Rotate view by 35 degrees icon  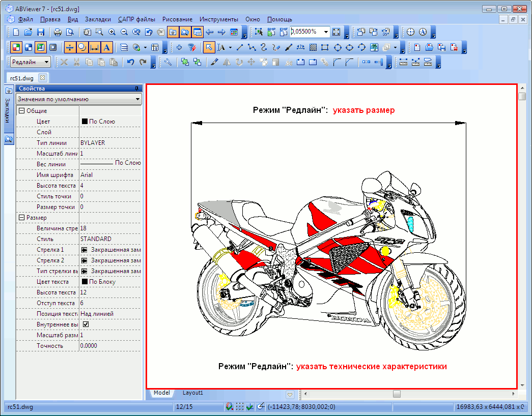point(386,32)
